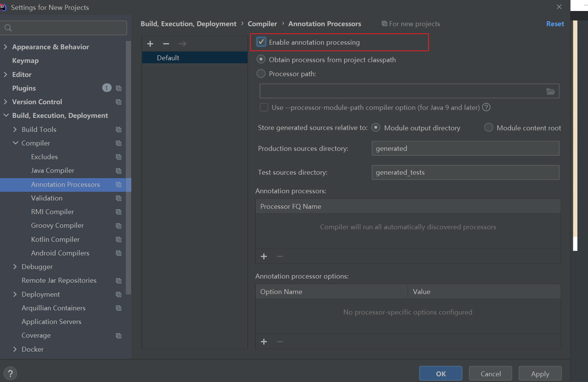
Task: Confirm settings with OK button
Action: point(441,374)
